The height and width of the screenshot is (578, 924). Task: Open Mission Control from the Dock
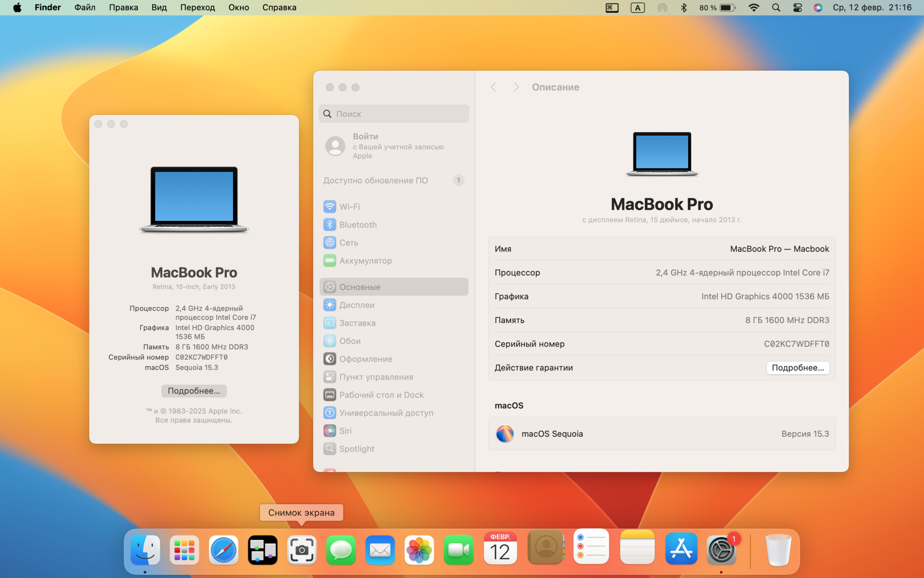tap(263, 550)
